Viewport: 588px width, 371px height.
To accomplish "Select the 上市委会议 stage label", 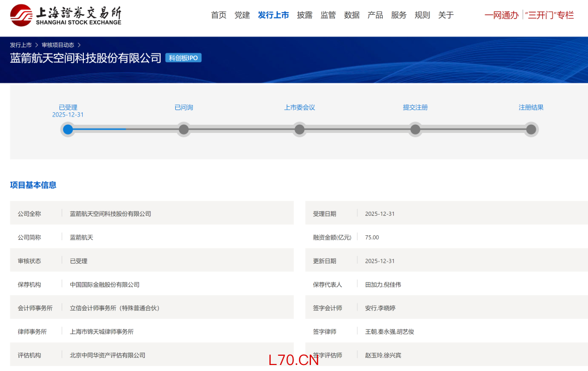I will click(x=299, y=107).
